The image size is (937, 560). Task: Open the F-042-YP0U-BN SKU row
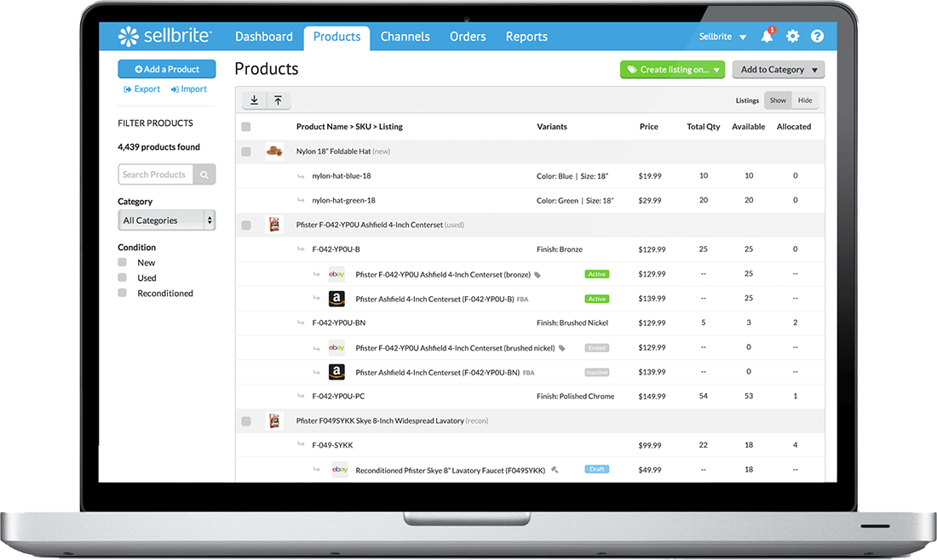pos(339,323)
